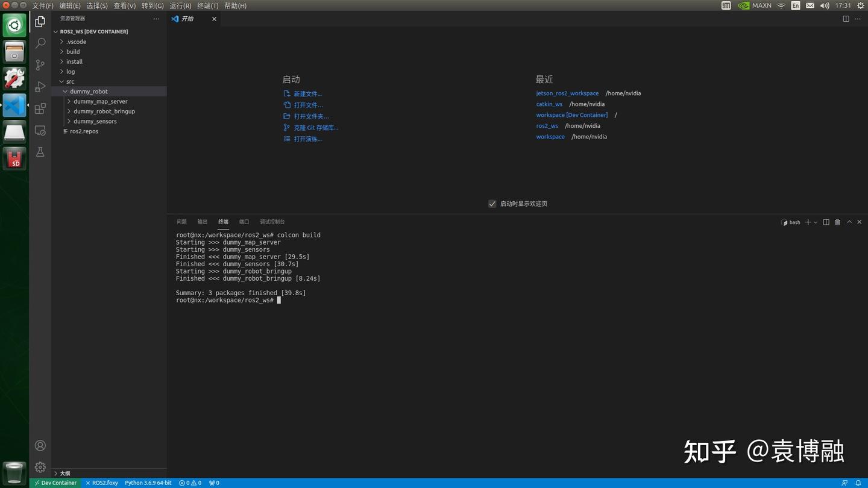
Task: Kill the terminal with the trash icon
Action: pos(837,222)
